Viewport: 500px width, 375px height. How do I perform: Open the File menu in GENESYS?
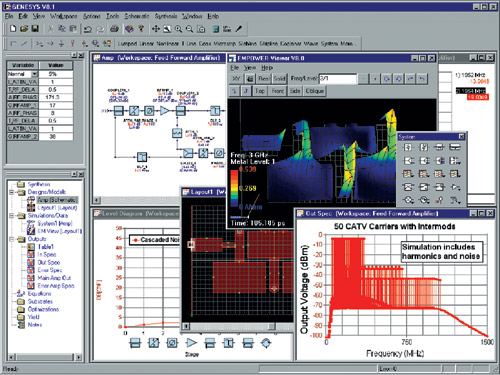tap(9, 16)
